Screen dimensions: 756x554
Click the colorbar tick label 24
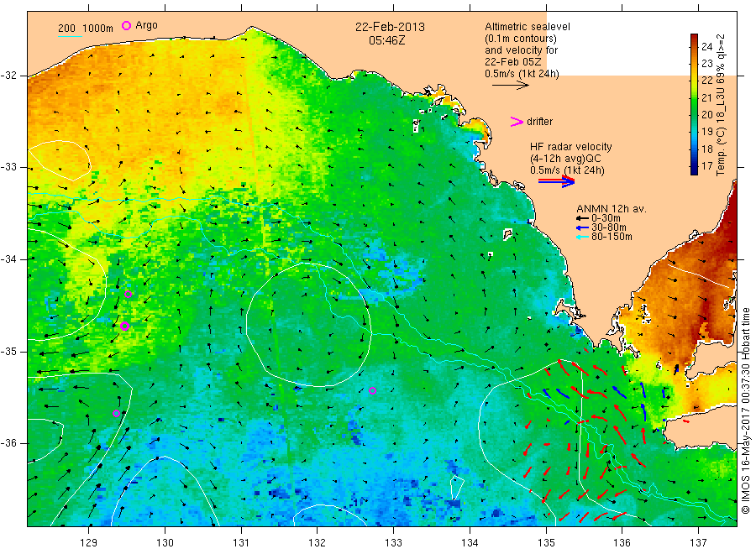706,47
